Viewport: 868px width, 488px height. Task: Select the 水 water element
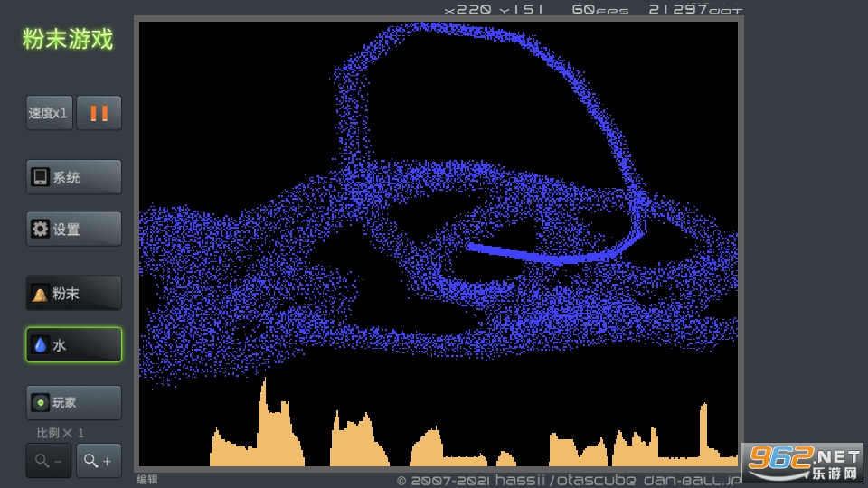point(73,344)
